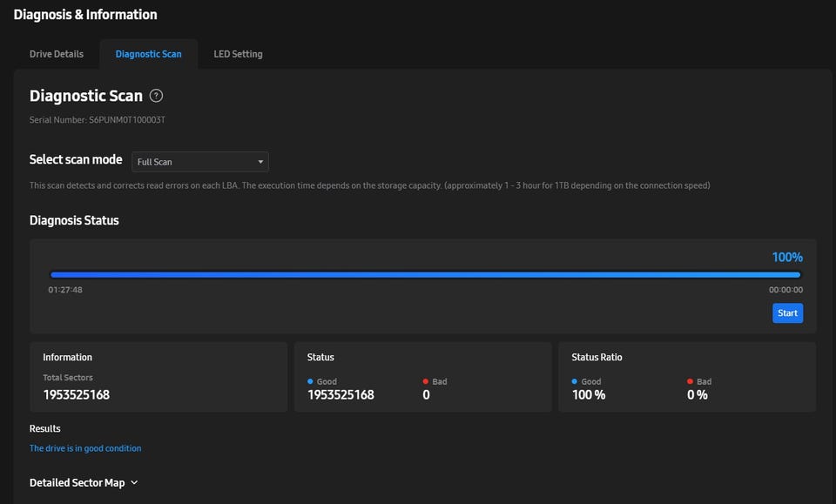The height and width of the screenshot is (504, 836).
Task: Click the red Bad dot in Status panel
Action: 426,381
